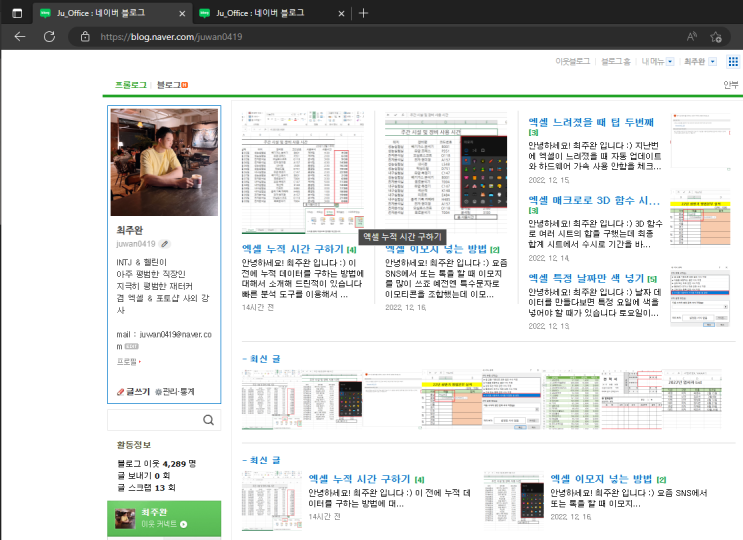
Task: Open bottom list thumbnail for 누적 시간 post
Action: [x=272, y=501]
